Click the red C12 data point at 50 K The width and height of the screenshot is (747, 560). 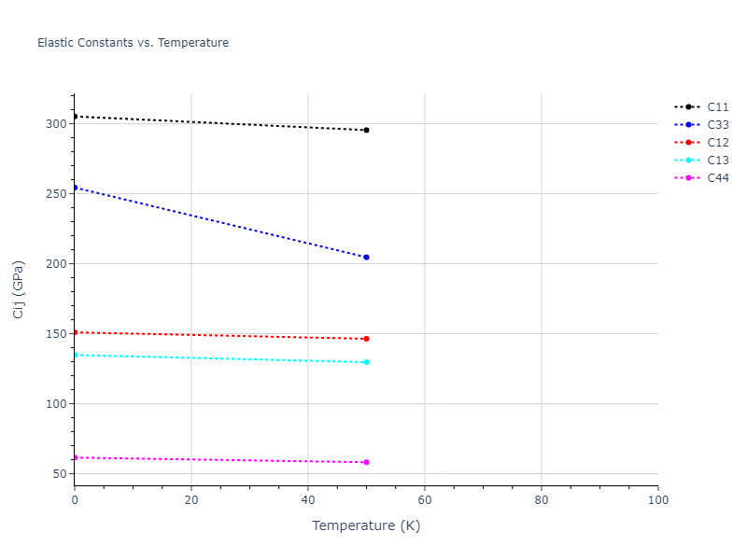366,339
